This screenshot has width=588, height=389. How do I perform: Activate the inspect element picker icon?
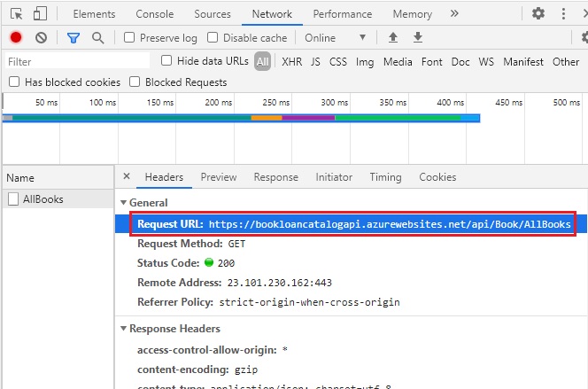click(17, 14)
